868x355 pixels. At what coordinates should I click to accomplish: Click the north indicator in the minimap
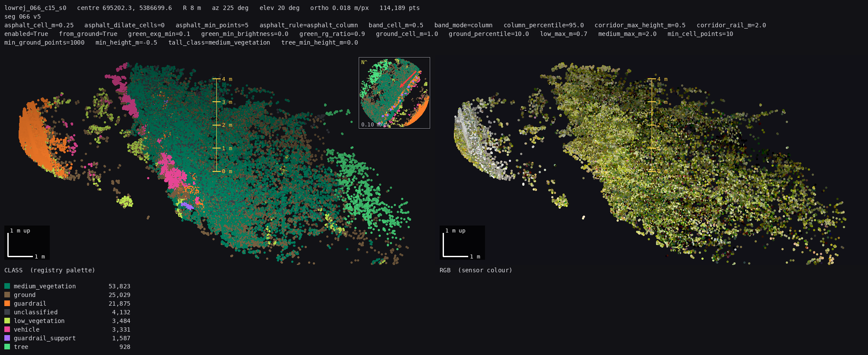click(x=364, y=62)
